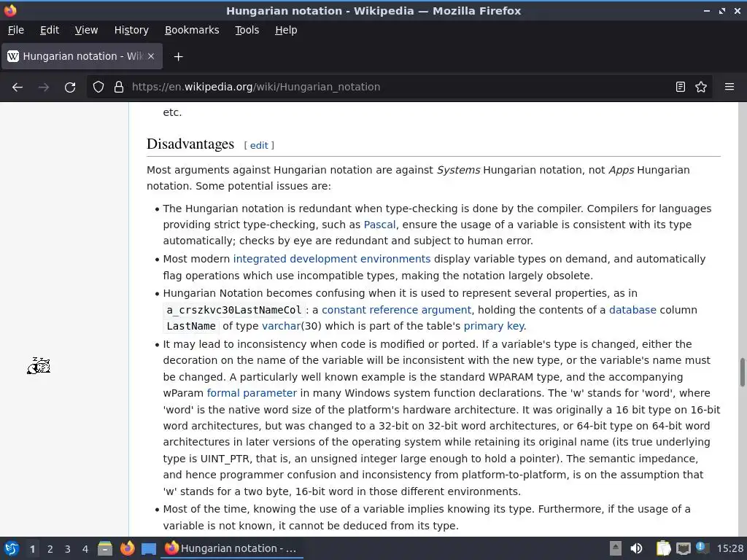Click the sleeping cat desktop icon

(39, 366)
